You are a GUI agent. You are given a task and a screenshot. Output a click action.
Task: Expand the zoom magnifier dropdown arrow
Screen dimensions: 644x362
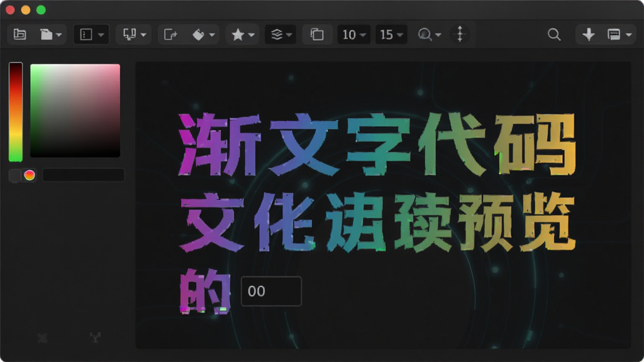pos(438,35)
